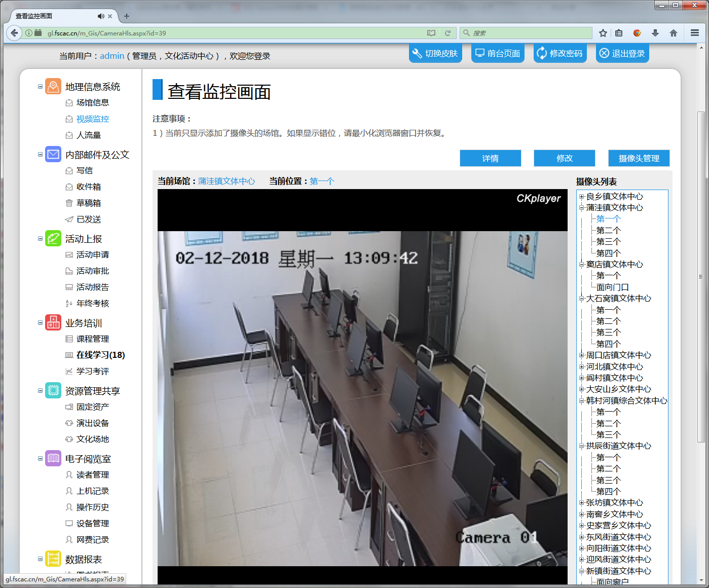This screenshot has height=588, width=709.
Task: Open 年终考核 in the sidebar
Action: pyautogui.click(x=93, y=304)
